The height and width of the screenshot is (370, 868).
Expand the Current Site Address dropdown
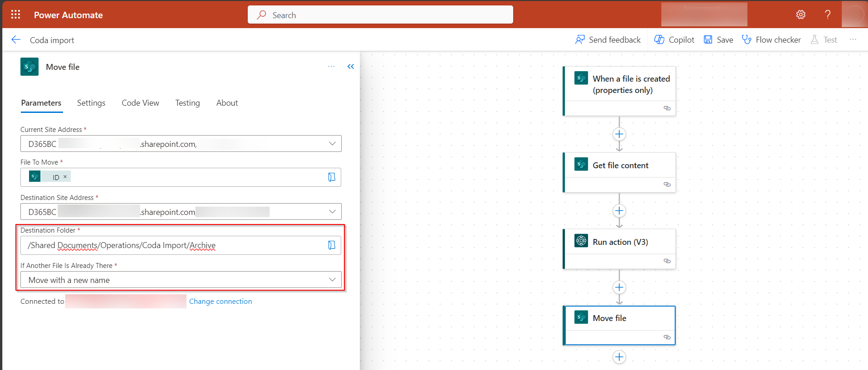coord(332,144)
